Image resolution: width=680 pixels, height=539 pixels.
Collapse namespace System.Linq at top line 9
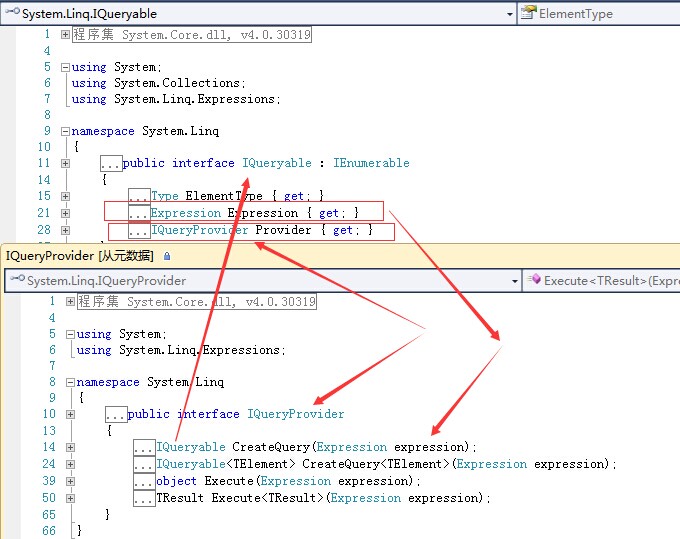pos(65,131)
